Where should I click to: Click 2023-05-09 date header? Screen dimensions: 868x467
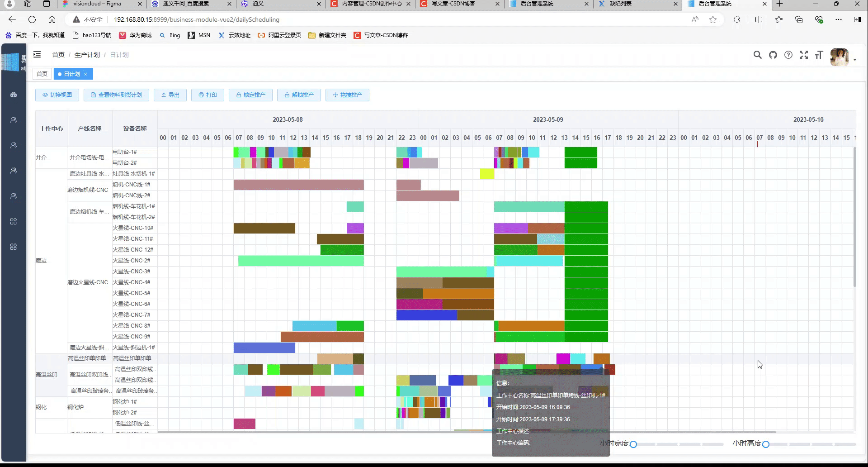pos(548,119)
